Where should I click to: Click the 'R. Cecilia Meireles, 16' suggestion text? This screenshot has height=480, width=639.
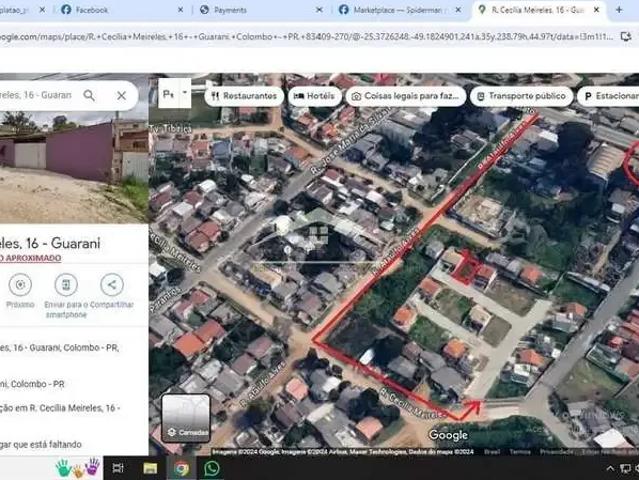(x=60, y=408)
